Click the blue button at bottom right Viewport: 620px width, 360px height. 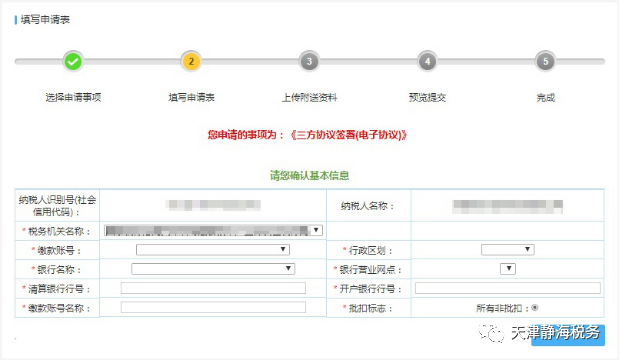[x=568, y=335]
